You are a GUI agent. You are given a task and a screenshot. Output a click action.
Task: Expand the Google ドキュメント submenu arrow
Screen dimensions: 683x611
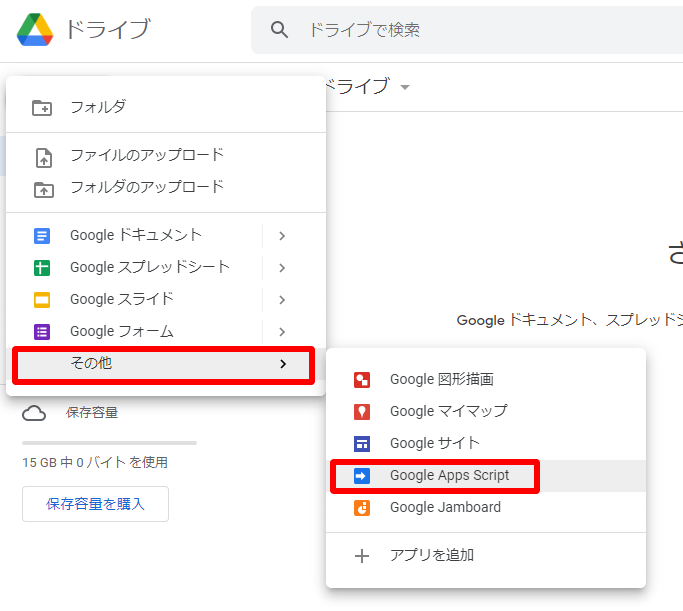point(282,236)
